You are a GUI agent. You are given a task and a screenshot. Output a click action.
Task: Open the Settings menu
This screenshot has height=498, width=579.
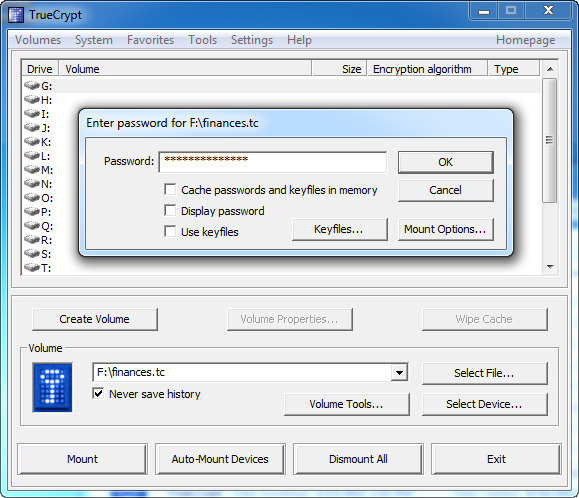point(252,40)
